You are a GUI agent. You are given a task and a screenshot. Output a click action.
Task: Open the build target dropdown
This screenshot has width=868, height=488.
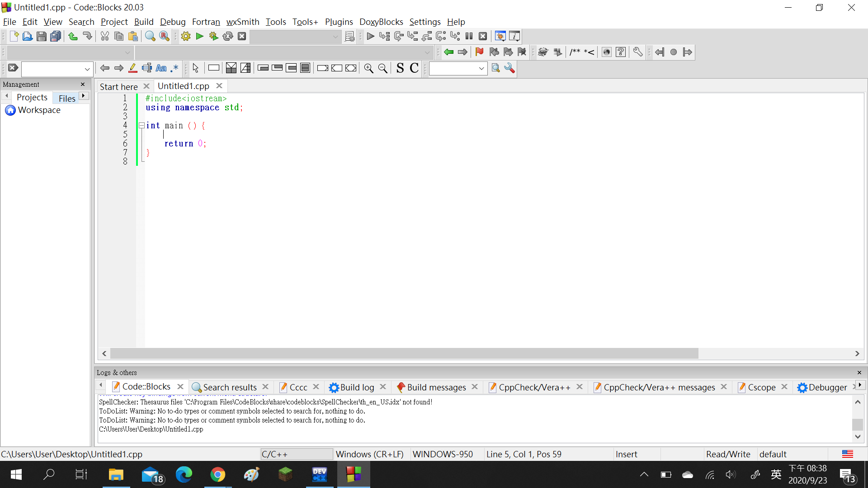pos(335,37)
